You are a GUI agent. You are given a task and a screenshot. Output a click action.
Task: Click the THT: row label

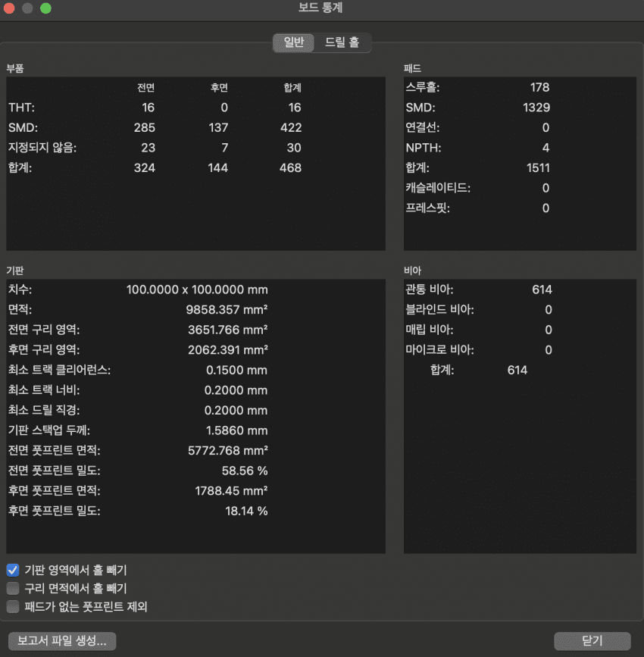(x=21, y=108)
